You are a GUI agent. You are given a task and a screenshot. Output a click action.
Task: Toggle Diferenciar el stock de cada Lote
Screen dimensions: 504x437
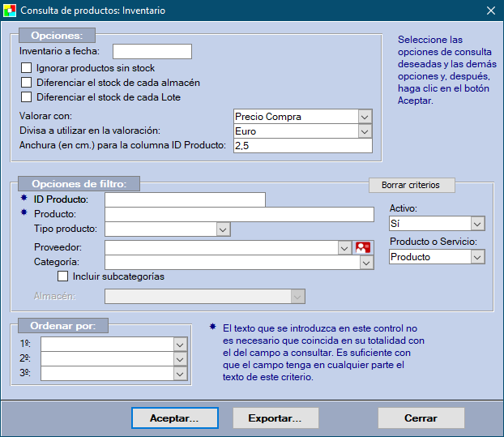coord(27,97)
